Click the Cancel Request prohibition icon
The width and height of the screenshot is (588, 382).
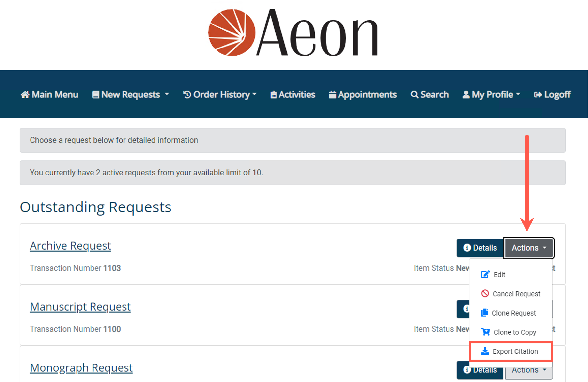(x=485, y=294)
